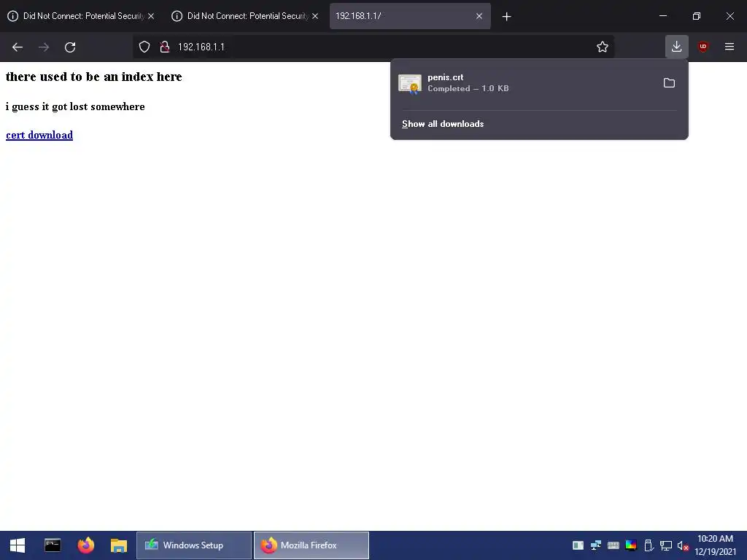Image resolution: width=747 pixels, height=560 pixels.
Task: Click the two-computers network tray icon
Action: [x=595, y=545]
